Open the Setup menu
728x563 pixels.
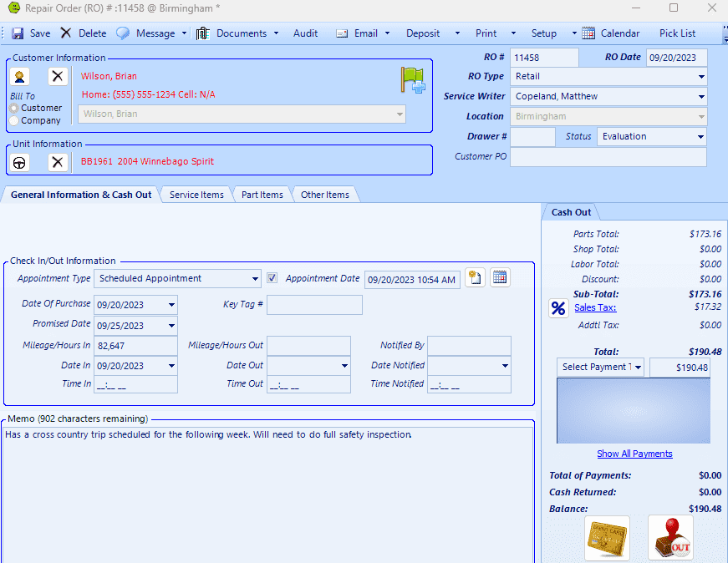click(x=543, y=33)
